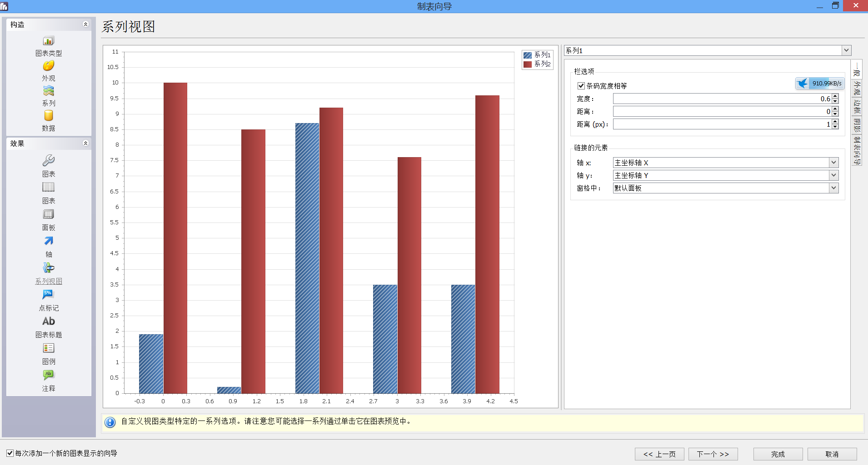Click inside the 宽度 width input field

click(722, 99)
